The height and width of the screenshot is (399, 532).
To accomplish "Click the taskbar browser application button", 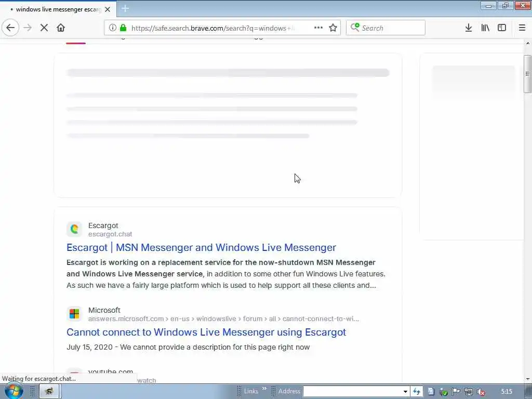I will 49,391.
